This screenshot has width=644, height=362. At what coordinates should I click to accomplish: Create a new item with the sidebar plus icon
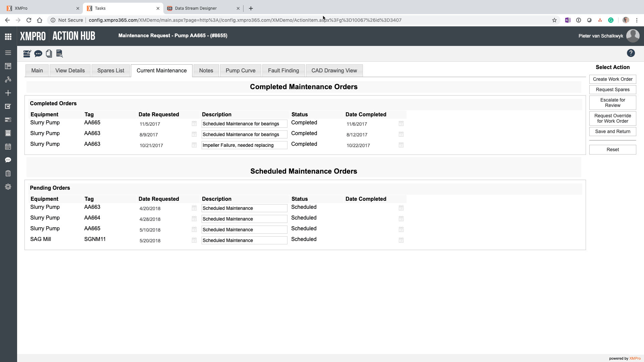pos(8,93)
